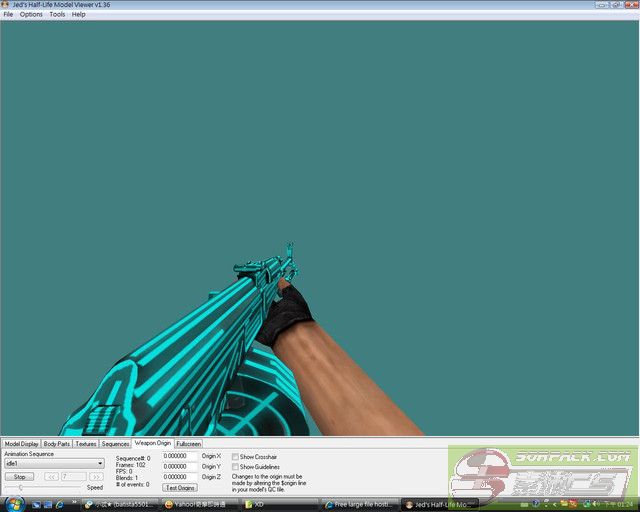Expand the Animation Sequence dropdown

100,464
